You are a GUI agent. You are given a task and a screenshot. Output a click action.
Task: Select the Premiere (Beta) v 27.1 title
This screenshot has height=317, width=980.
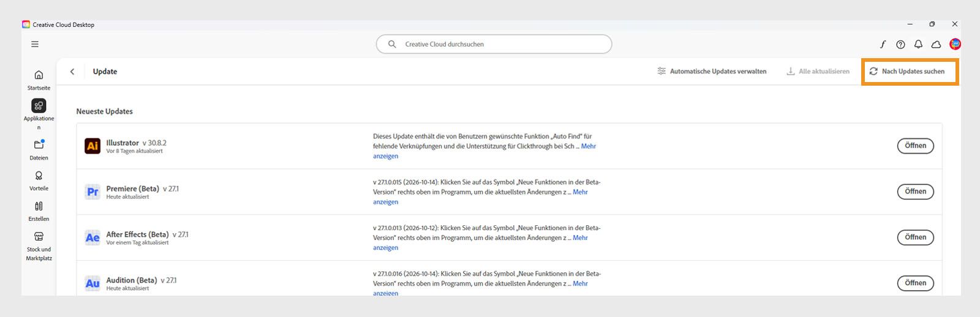tap(143, 188)
